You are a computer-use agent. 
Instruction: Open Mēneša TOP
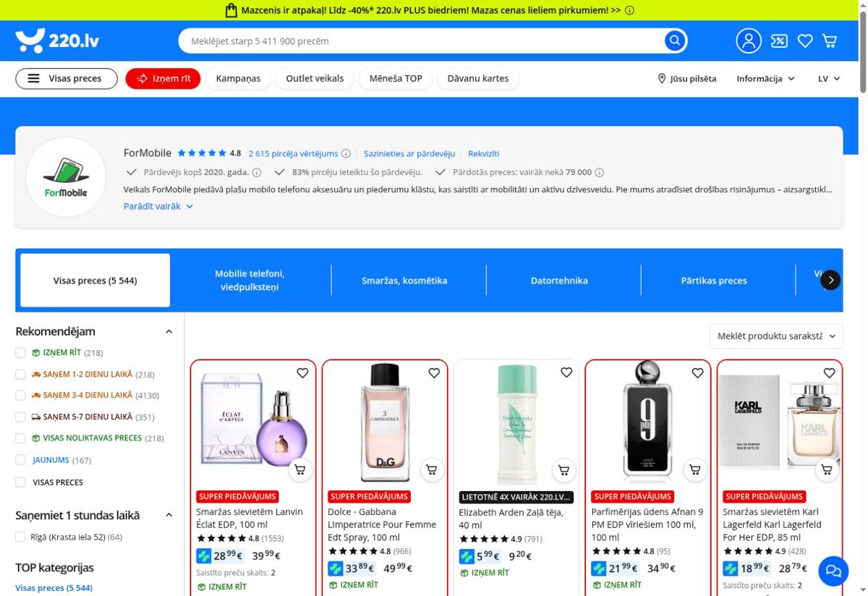point(396,78)
